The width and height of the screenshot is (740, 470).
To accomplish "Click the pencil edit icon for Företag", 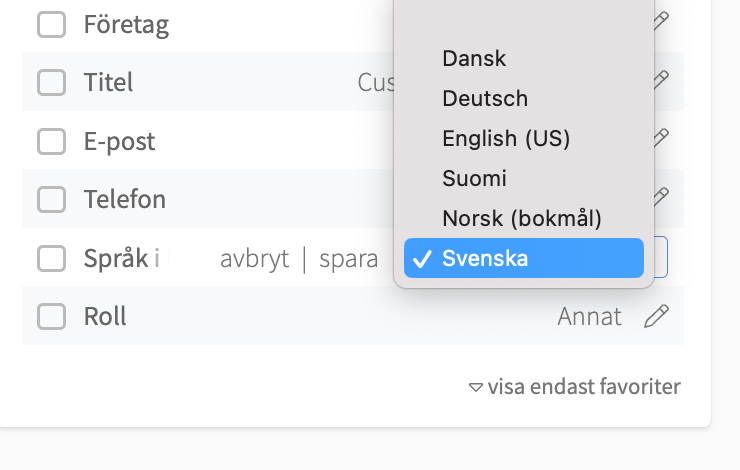I will [660, 20].
